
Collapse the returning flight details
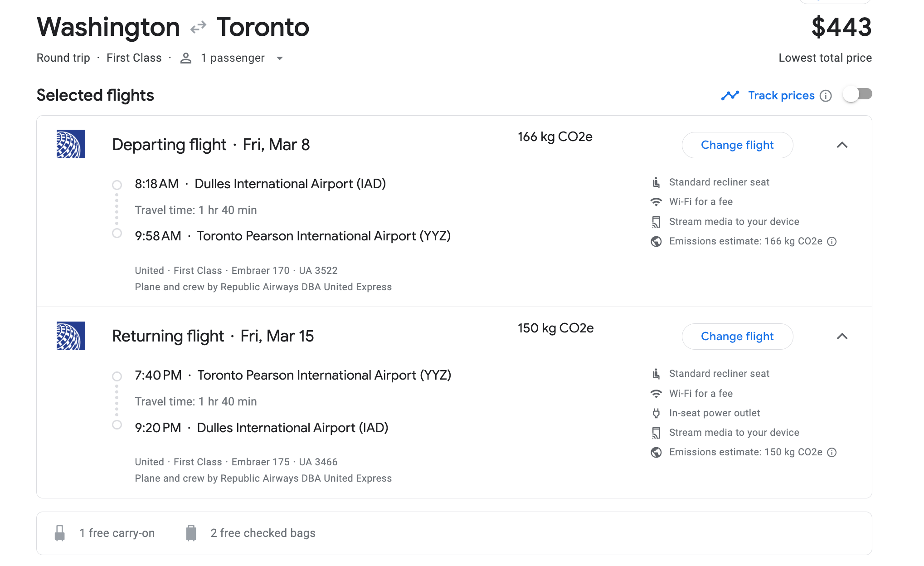click(x=842, y=337)
